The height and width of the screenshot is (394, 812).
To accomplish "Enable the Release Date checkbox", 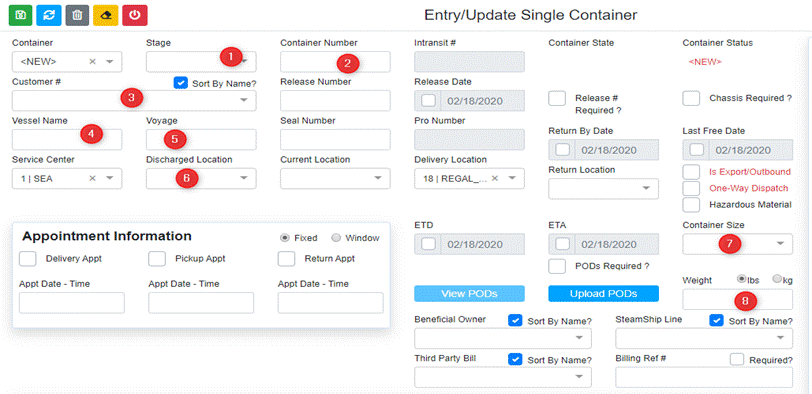I will (428, 100).
